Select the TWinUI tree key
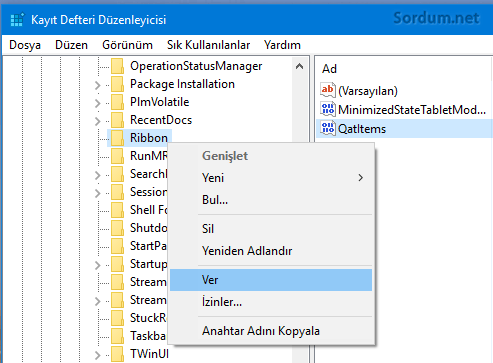This screenshot has height=363, width=493. (149, 354)
